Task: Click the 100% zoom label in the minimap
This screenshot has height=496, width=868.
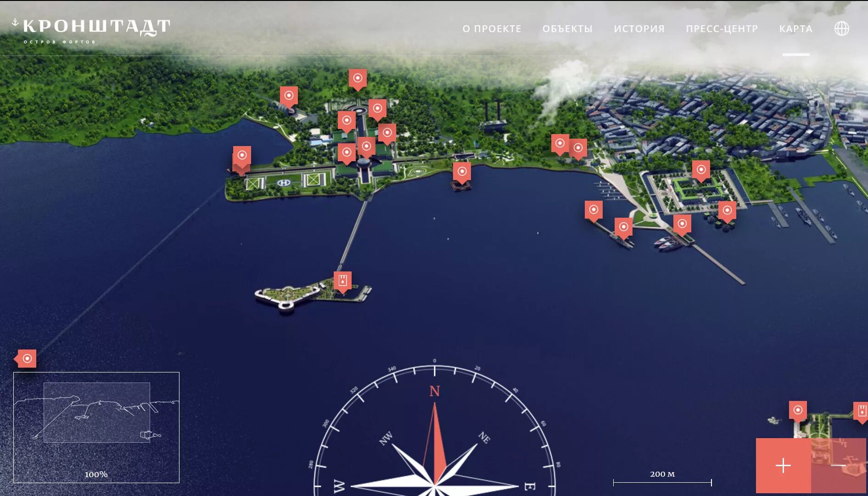Action: click(x=96, y=474)
